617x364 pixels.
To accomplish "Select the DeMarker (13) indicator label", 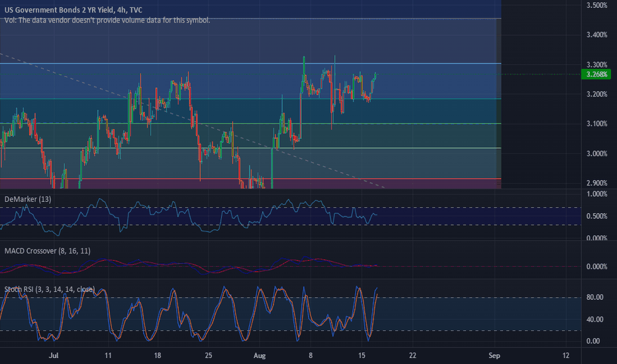I will click(28, 199).
